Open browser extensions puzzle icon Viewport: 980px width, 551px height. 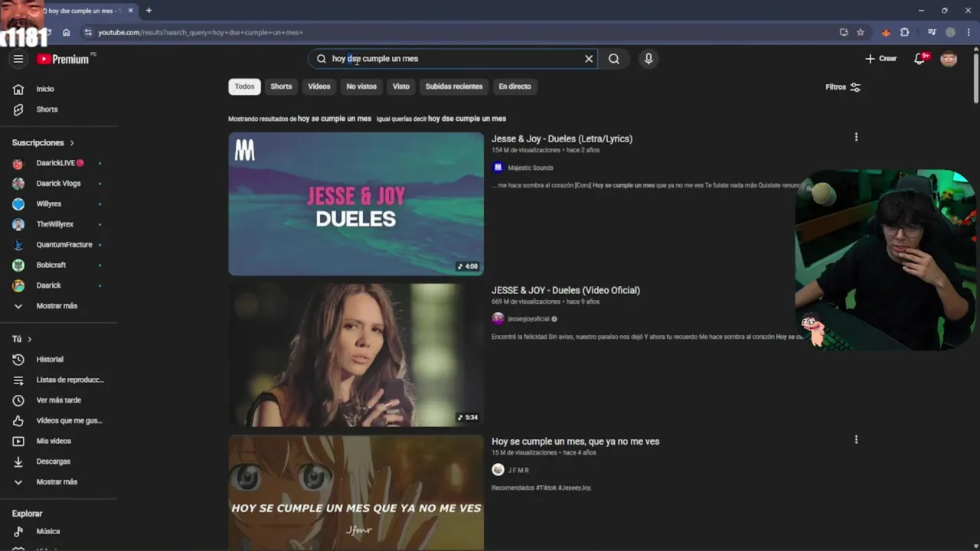pos(905,32)
